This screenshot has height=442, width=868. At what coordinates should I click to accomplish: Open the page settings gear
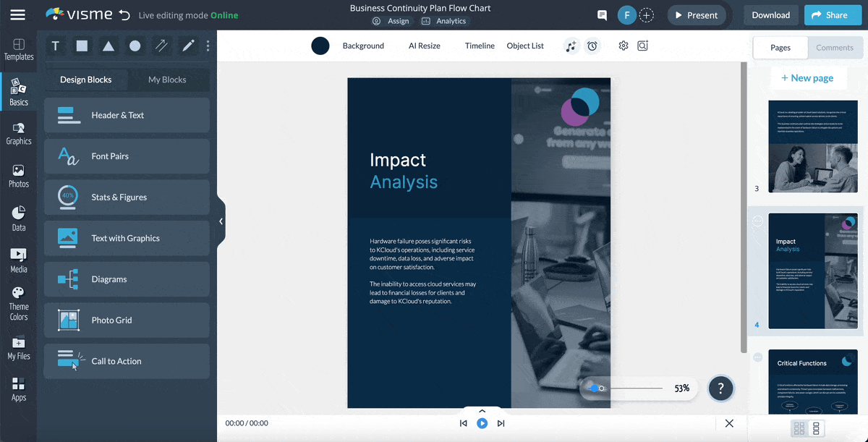(x=623, y=45)
